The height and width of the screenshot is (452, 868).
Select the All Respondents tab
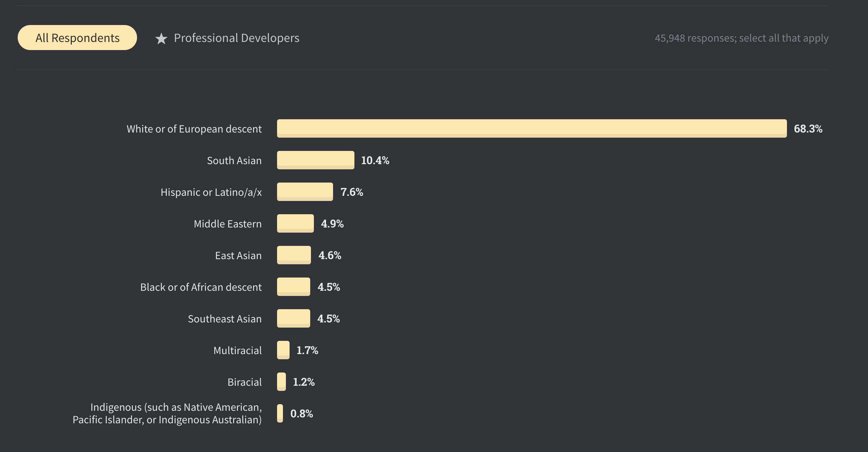coord(77,38)
